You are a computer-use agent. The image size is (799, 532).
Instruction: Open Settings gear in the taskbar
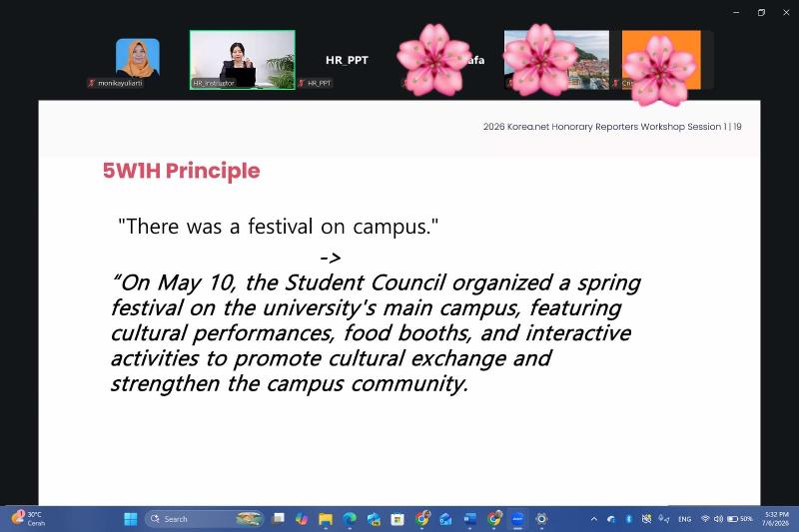[x=541, y=519]
